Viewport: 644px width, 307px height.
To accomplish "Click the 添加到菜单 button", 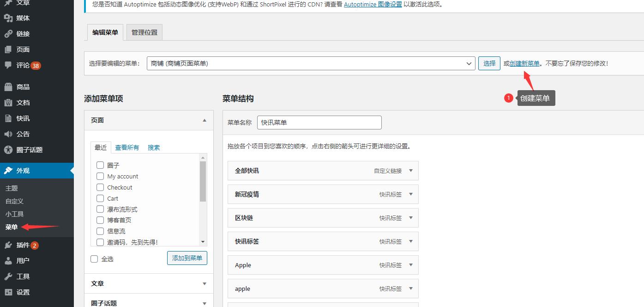I will 187,258.
